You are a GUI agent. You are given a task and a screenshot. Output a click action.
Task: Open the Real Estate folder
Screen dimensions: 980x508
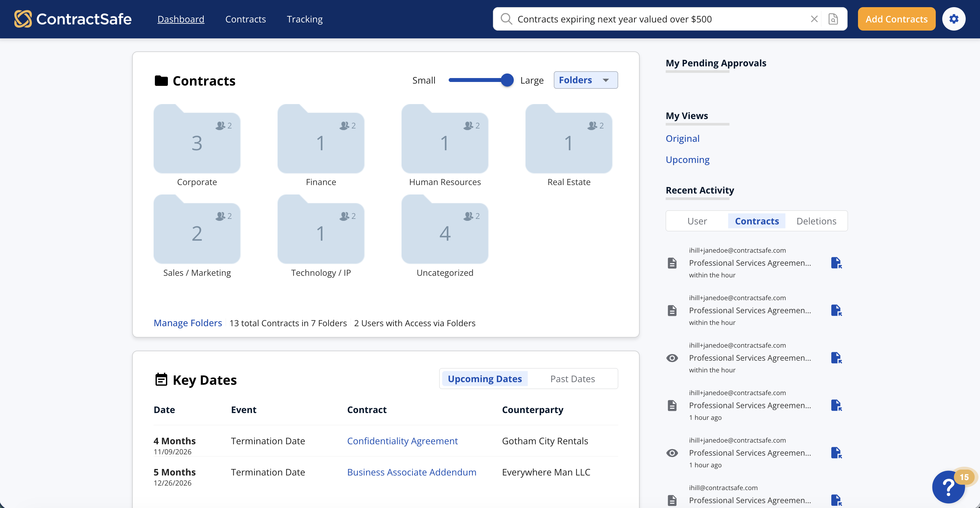[x=569, y=139]
